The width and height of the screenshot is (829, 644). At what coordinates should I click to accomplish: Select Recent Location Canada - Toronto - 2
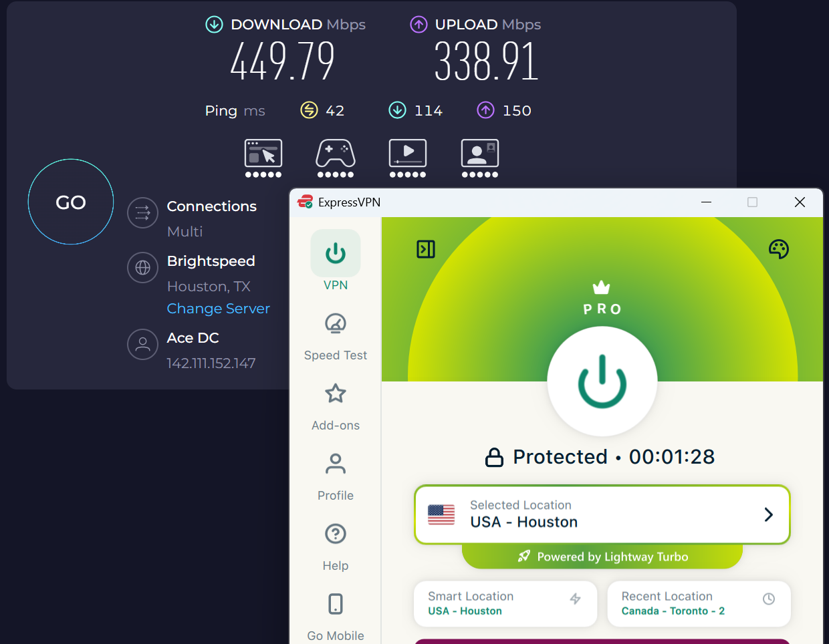coord(699,603)
